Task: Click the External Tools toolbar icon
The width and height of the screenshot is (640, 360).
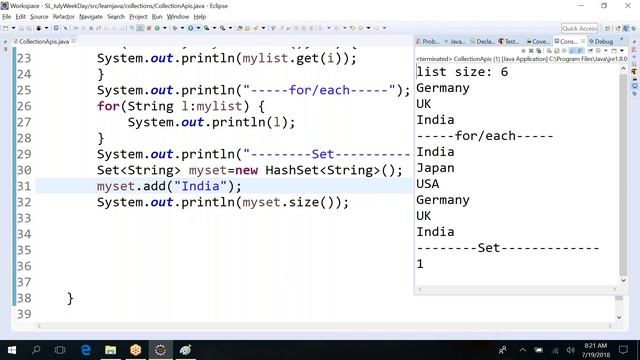Action: coord(222,28)
